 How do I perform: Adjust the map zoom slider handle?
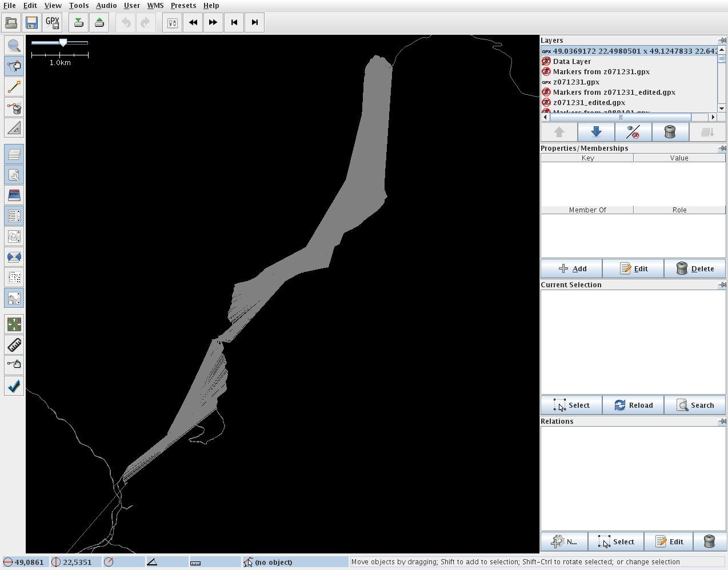pyautogui.click(x=63, y=42)
